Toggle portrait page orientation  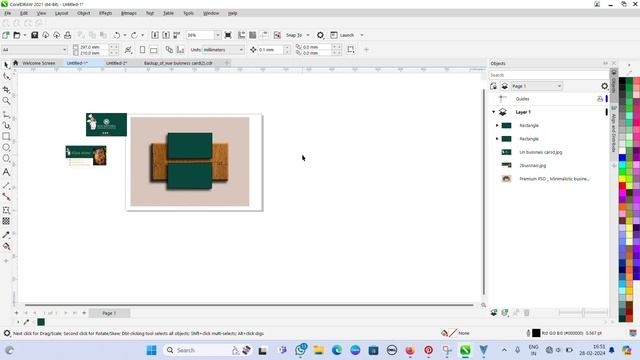(142, 50)
